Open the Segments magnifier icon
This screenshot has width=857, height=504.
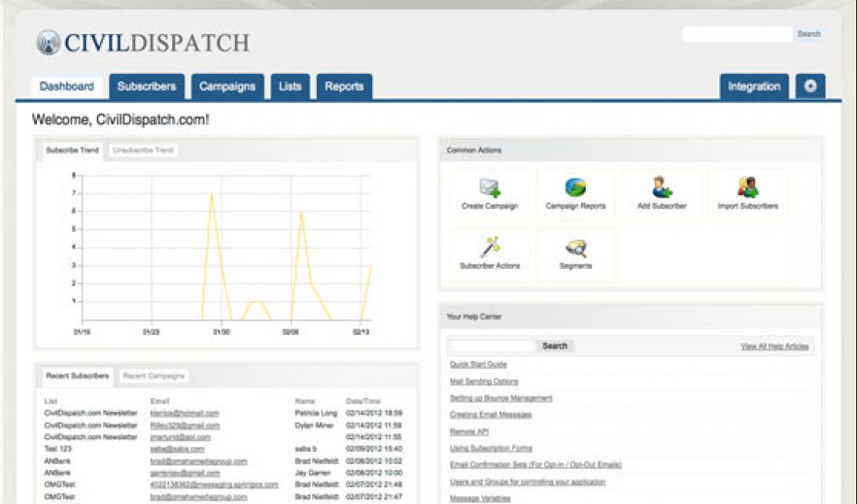576,248
